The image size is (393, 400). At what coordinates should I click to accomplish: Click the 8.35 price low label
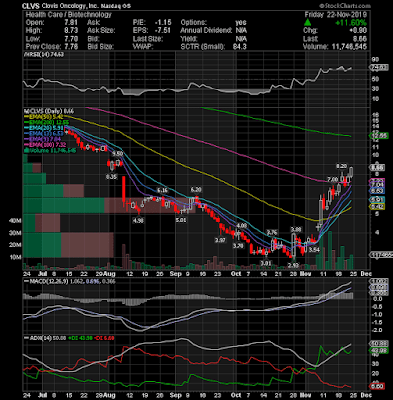pyautogui.click(x=112, y=177)
